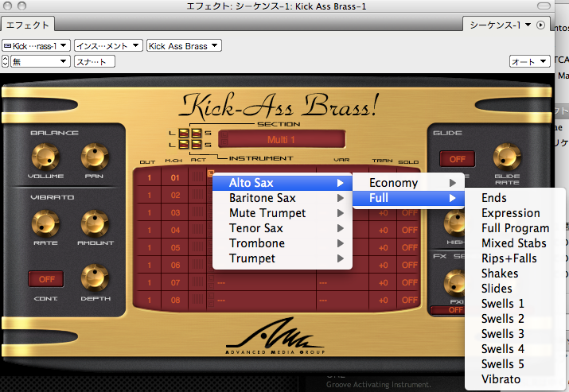Click the vibrato Depth knob

tap(95, 278)
